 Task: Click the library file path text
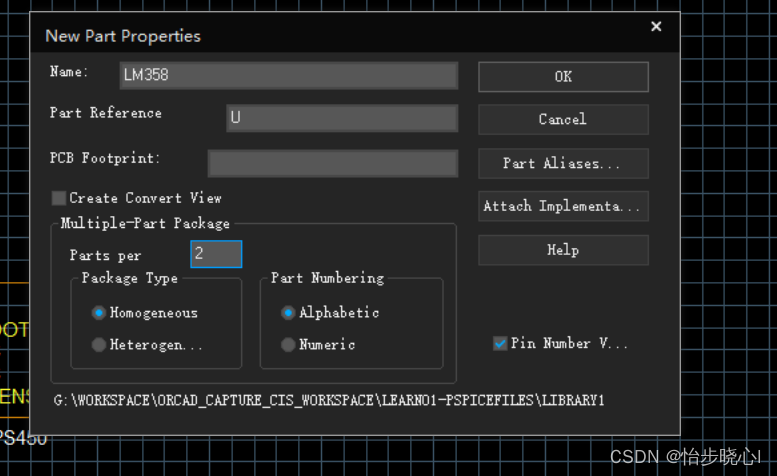(329, 400)
